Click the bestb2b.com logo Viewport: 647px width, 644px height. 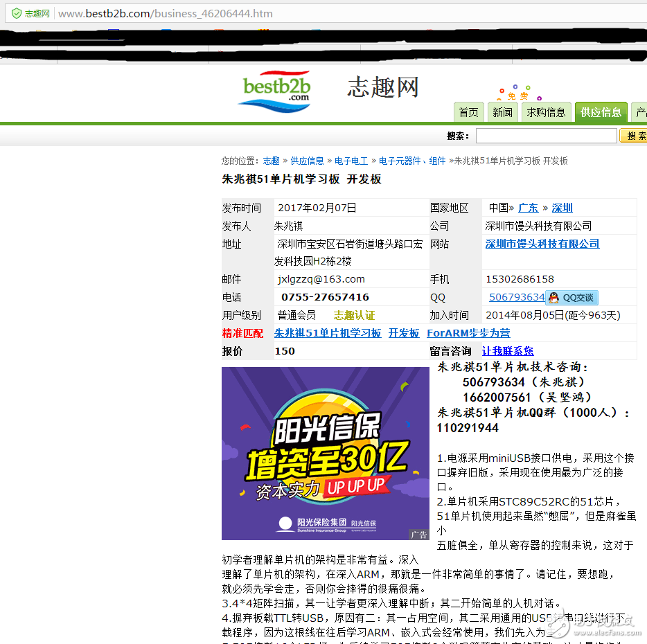point(275,91)
